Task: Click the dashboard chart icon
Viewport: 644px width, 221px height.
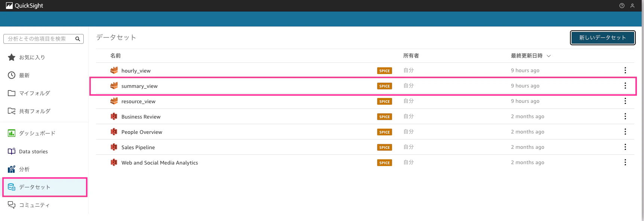Action: [12, 133]
